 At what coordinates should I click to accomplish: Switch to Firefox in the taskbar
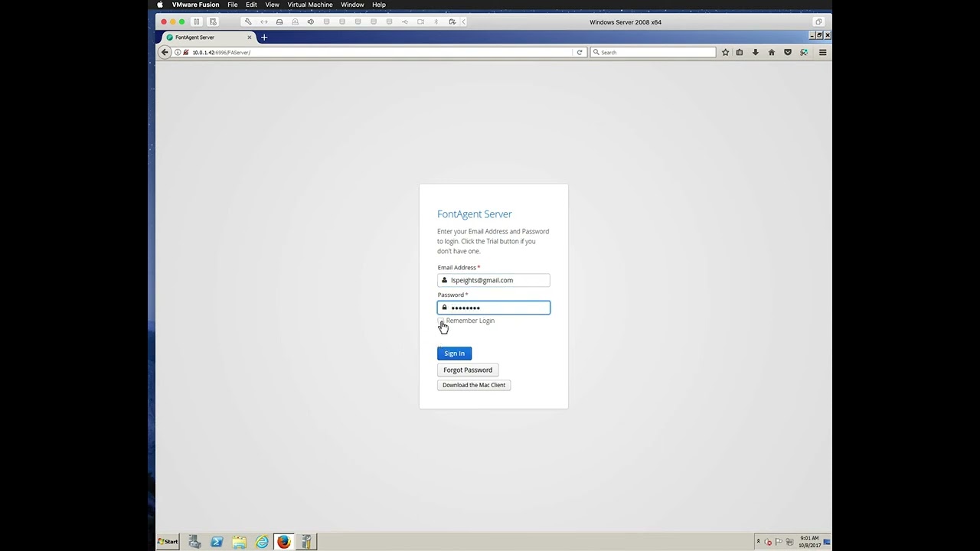[284, 542]
